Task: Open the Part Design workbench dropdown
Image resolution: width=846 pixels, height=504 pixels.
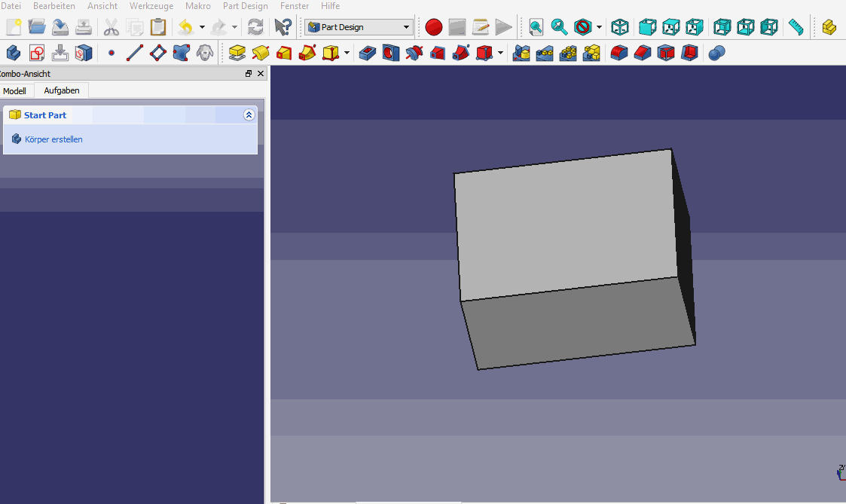Action: 359,28
